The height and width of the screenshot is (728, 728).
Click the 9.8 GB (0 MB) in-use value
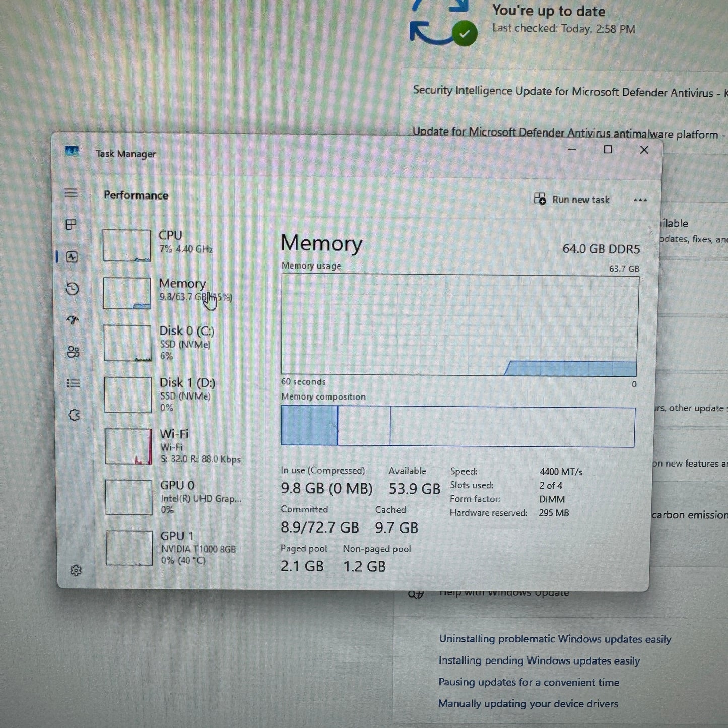326,489
